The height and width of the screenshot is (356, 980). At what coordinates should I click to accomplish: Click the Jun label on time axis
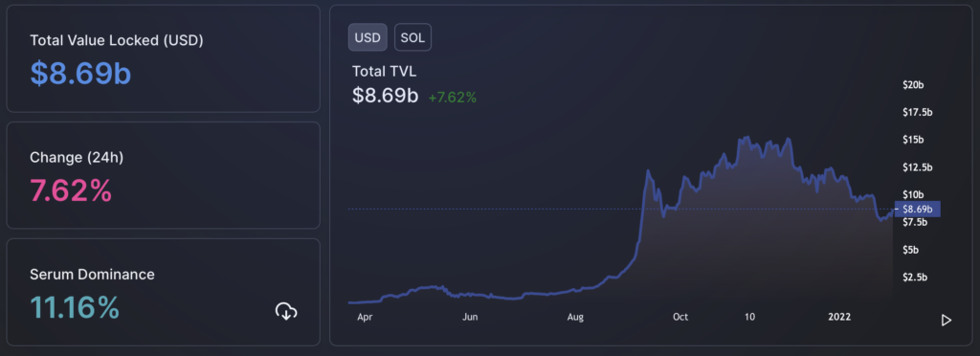click(470, 318)
